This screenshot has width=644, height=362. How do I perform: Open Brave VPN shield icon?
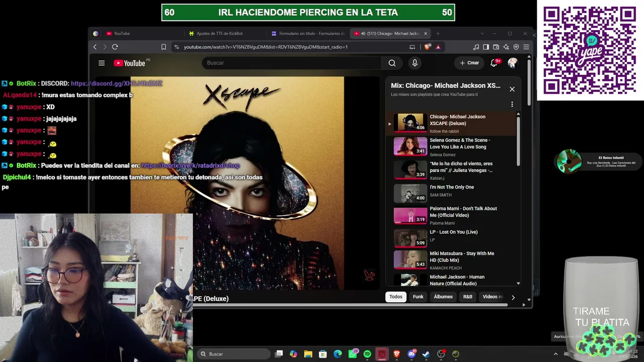click(x=516, y=47)
